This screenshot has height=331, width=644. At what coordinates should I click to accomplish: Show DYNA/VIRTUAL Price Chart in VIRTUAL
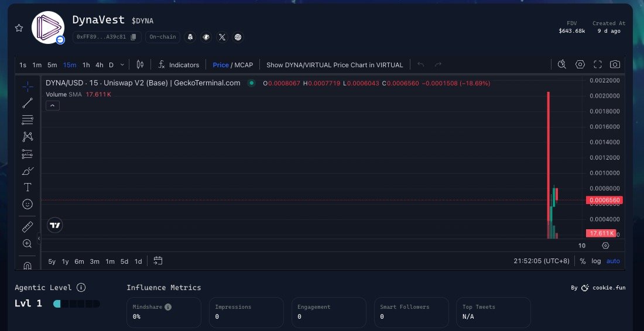click(335, 65)
